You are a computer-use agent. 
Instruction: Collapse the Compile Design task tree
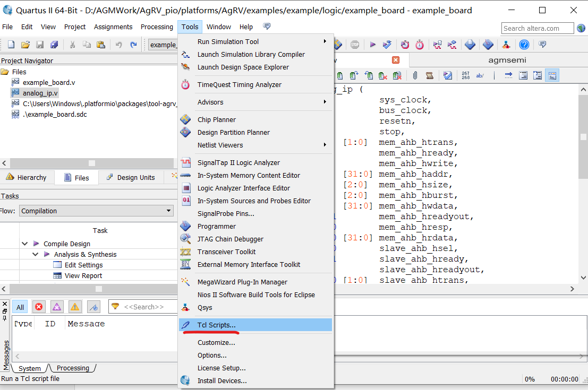[x=25, y=244]
